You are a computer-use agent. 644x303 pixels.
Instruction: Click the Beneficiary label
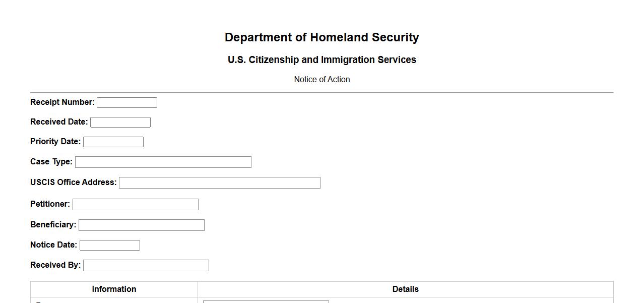pos(53,225)
